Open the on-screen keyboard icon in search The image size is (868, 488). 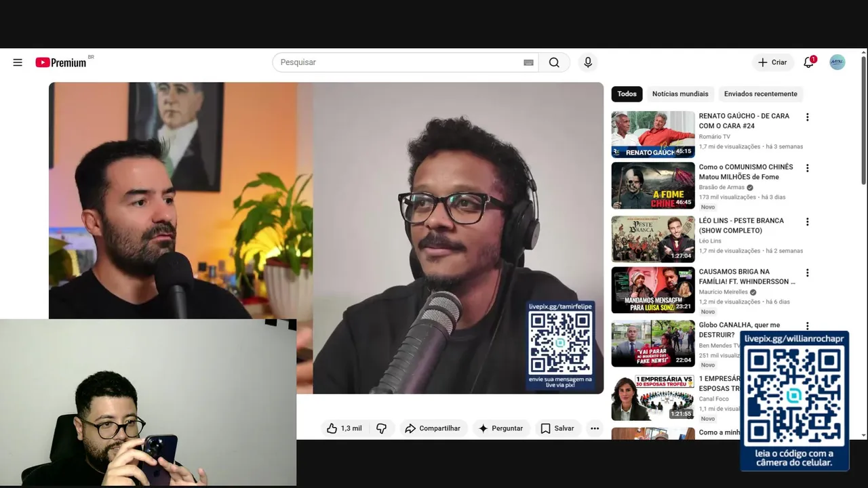point(528,62)
